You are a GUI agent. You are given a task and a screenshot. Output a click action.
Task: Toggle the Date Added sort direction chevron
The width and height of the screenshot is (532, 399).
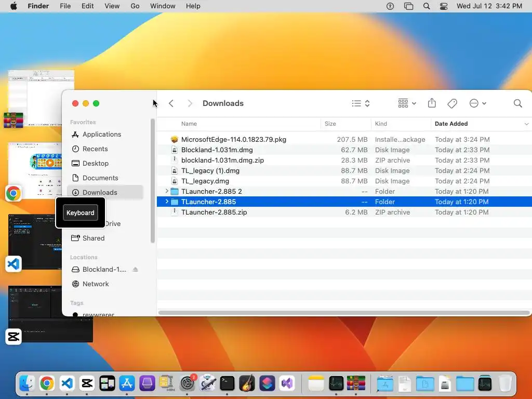pyautogui.click(x=526, y=124)
